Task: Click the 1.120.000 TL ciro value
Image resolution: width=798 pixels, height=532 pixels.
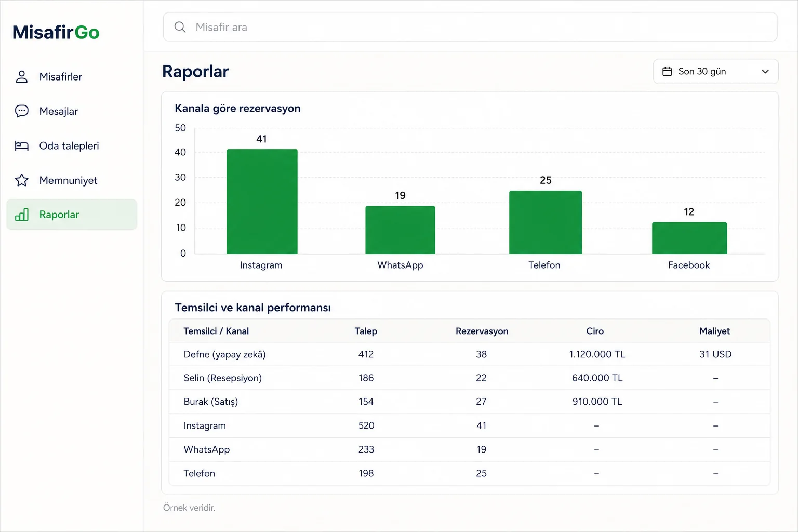Action: click(x=597, y=354)
